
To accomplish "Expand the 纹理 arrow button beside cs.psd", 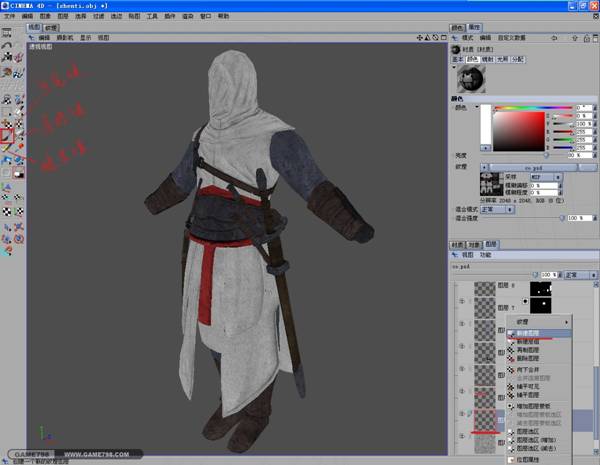I will point(486,166).
